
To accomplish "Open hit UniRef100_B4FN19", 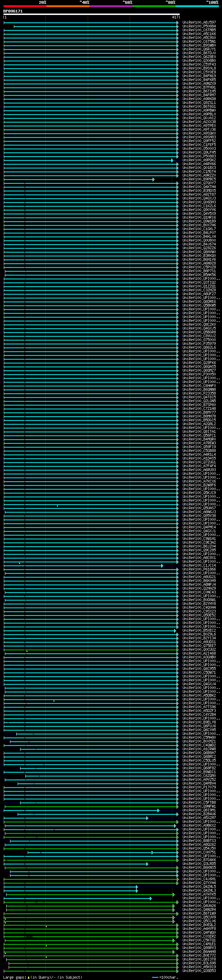I will tap(199, 76).
